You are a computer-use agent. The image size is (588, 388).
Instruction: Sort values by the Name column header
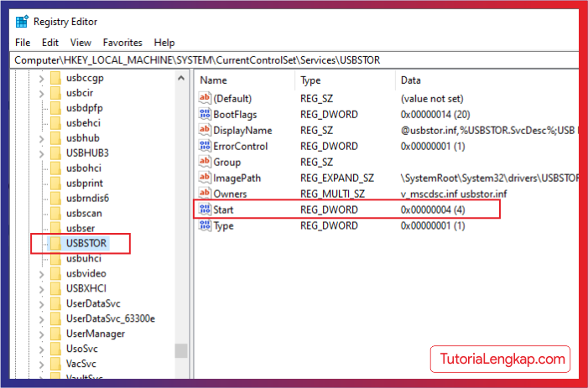245,80
